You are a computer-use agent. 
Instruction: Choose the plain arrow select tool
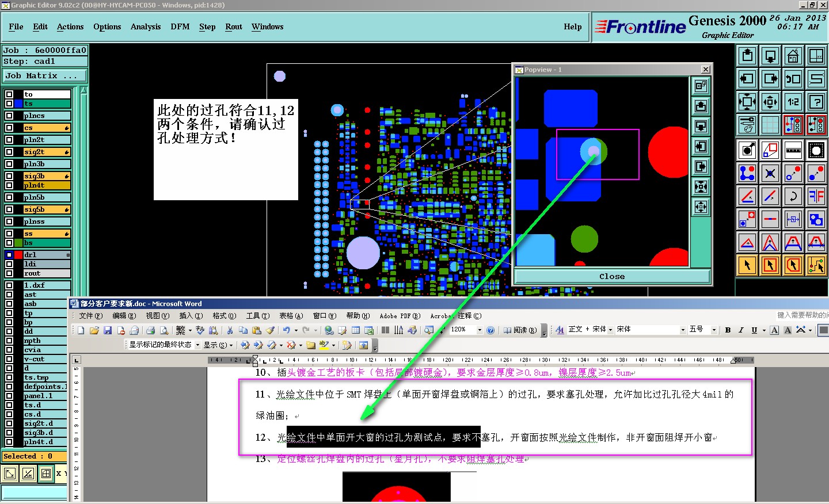tap(747, 265)
